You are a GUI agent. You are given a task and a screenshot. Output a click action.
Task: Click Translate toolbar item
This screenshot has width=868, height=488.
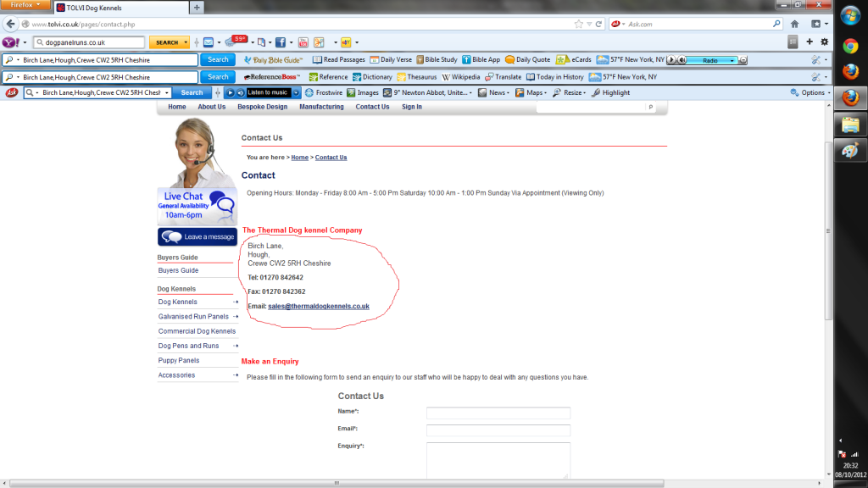(504, 77)
